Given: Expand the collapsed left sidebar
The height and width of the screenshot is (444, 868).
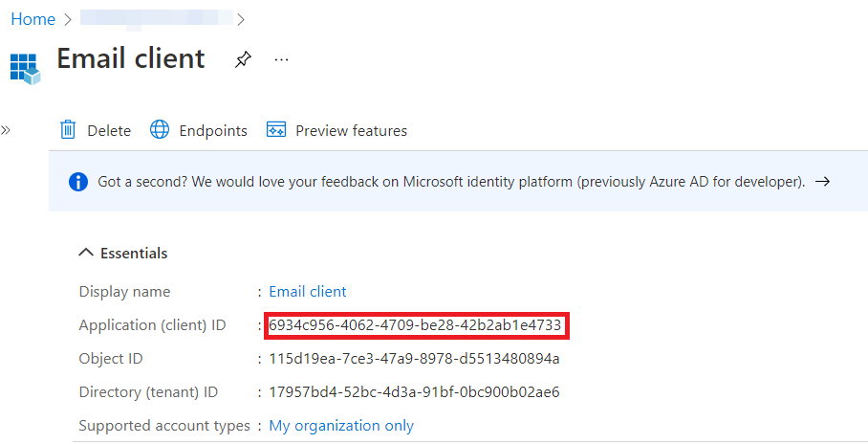Looking at the screenshot, I should click(x=6, y=130).
